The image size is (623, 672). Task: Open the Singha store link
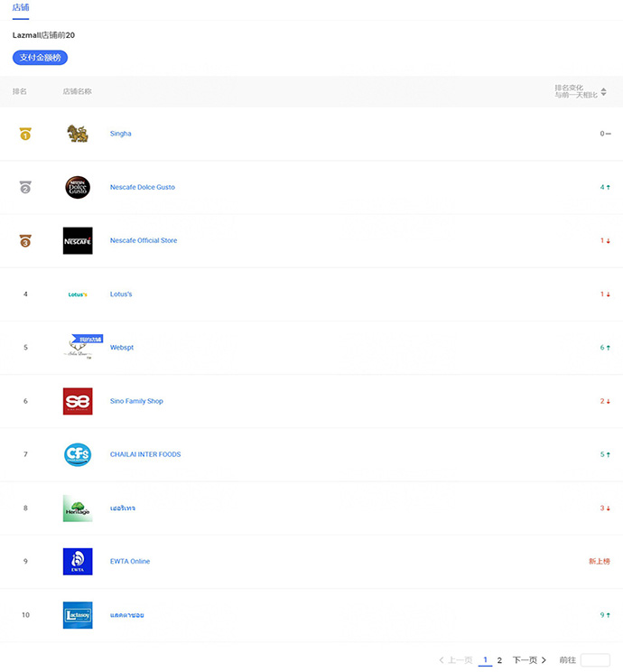(x=120, y=134)
